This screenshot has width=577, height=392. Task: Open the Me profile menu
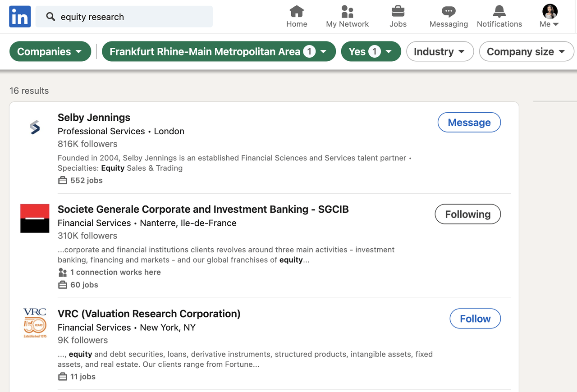pyautogui.click(x=550, y=16)
